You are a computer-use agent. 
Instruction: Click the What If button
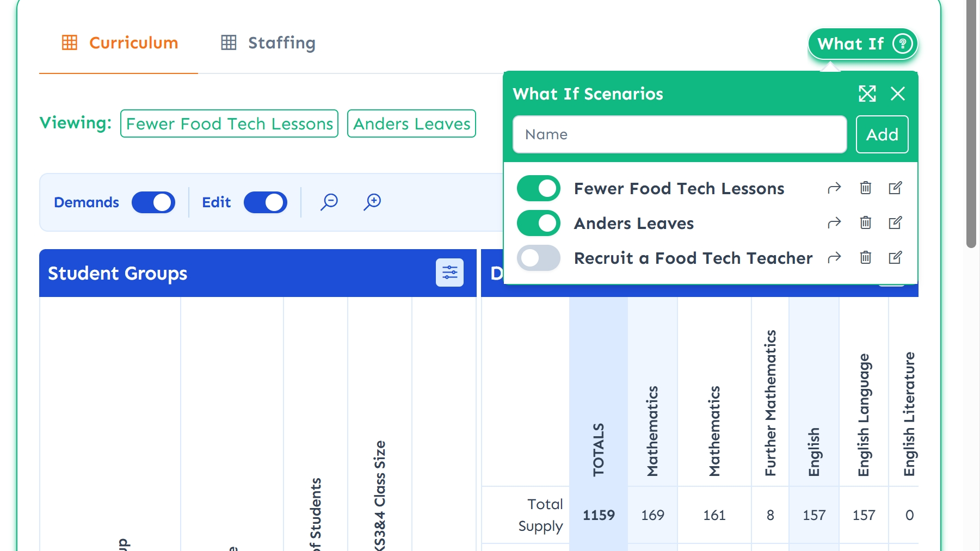(x=862, y=44)
